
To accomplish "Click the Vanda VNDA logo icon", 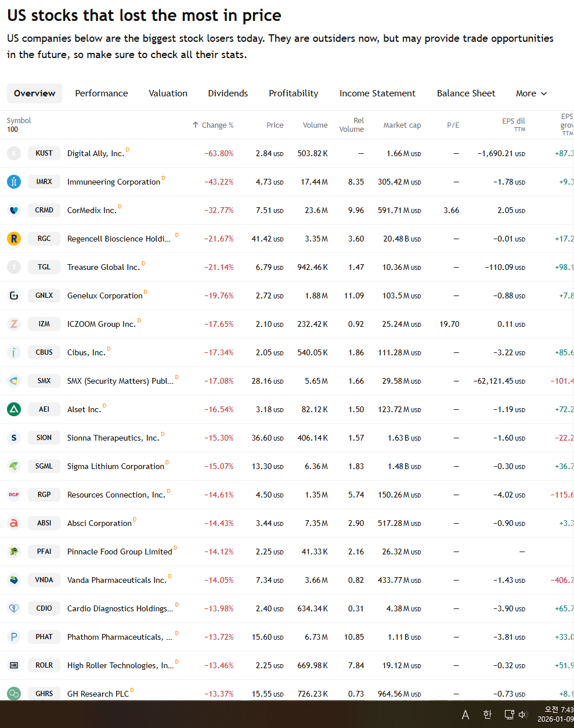I will tap(14, 580).
